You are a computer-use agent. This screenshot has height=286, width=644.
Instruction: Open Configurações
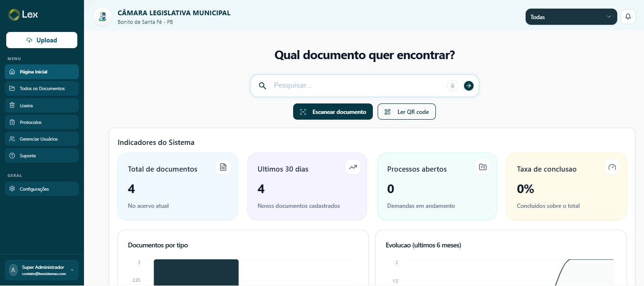point(42,189)
